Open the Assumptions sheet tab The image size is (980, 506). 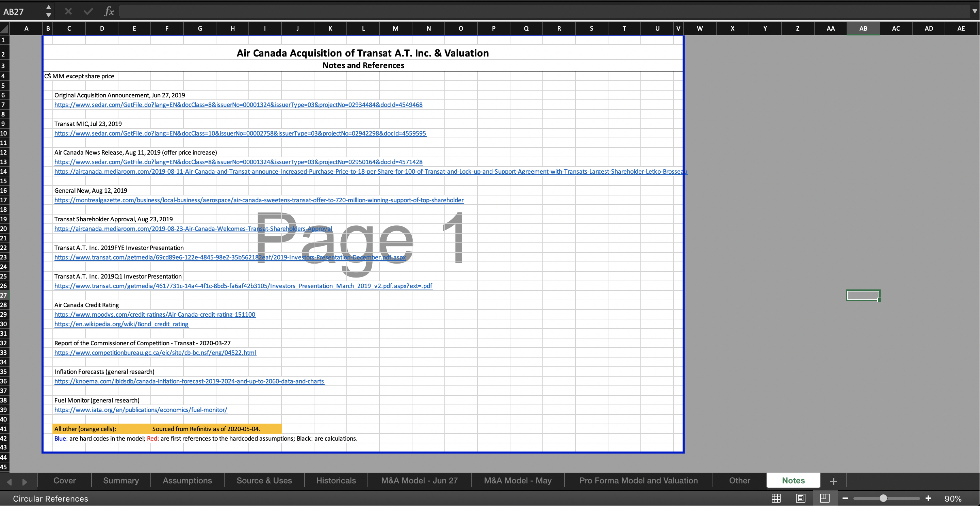point(187,480)
